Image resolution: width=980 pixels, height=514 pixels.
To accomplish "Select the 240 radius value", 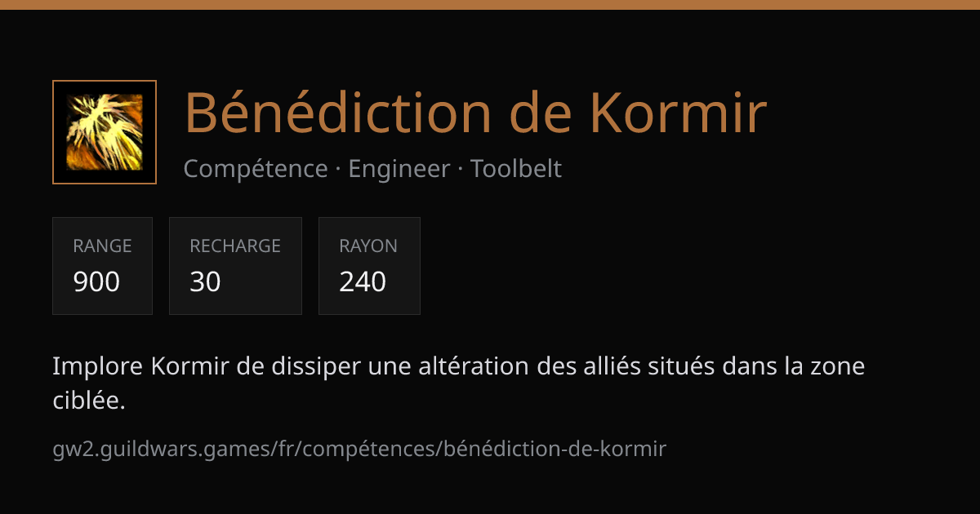I will [363, 281].
